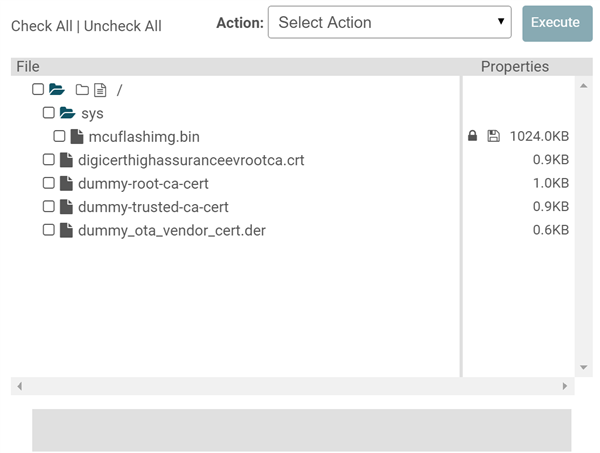
Task: Click the lock icon for mcuflashimg.bin
Action: (472, 136)
